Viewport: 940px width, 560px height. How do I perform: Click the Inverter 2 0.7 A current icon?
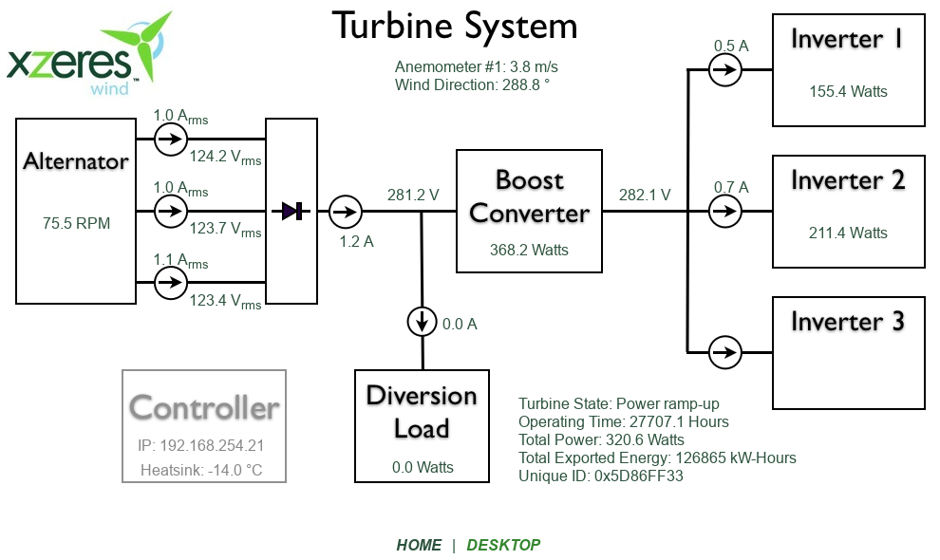coord(725,212)
